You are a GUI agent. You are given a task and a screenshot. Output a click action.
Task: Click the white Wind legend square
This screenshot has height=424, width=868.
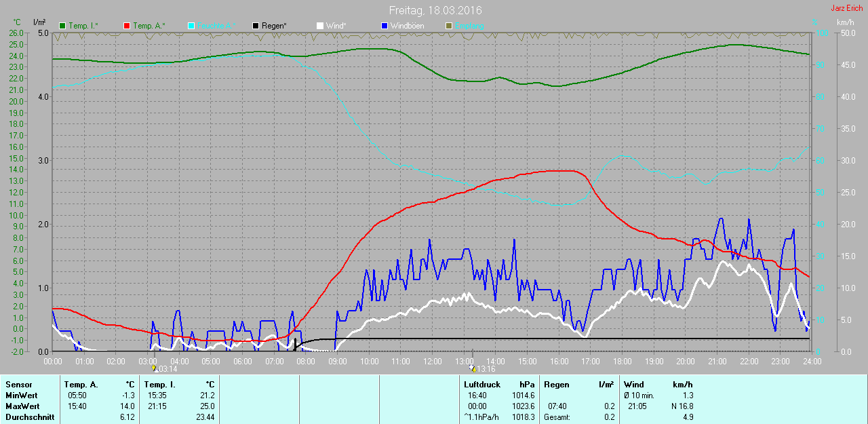[319, 26]
